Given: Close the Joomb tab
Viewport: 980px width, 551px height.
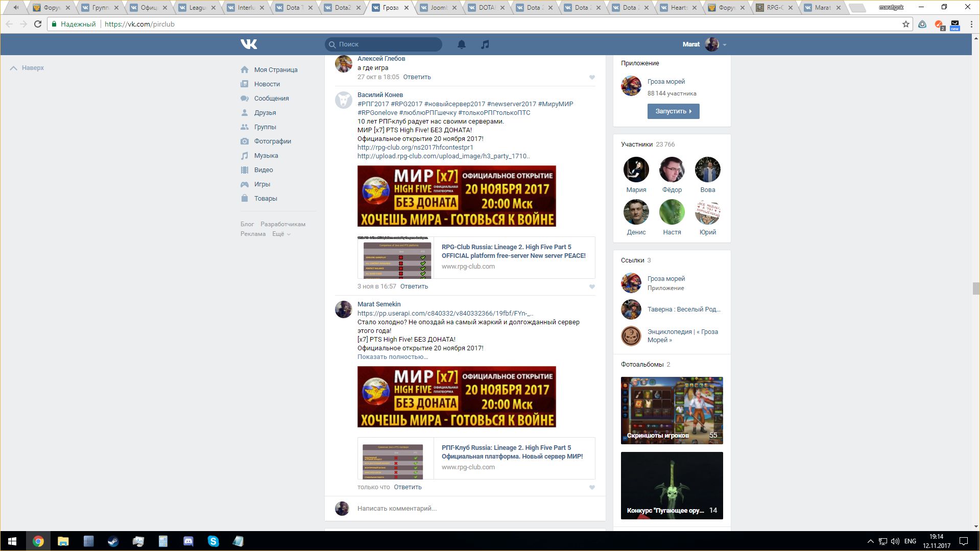Looking at the screenshot, I should (454, 8).
